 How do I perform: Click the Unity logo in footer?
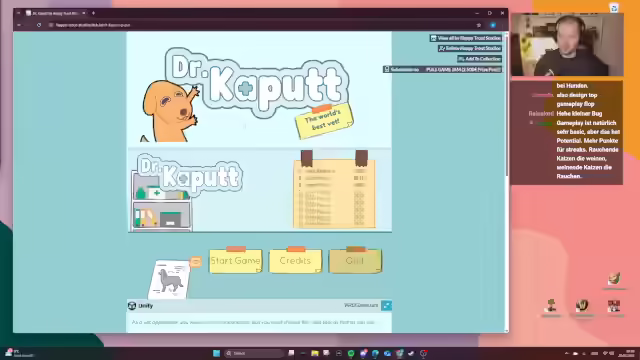(x=132, y=305)
